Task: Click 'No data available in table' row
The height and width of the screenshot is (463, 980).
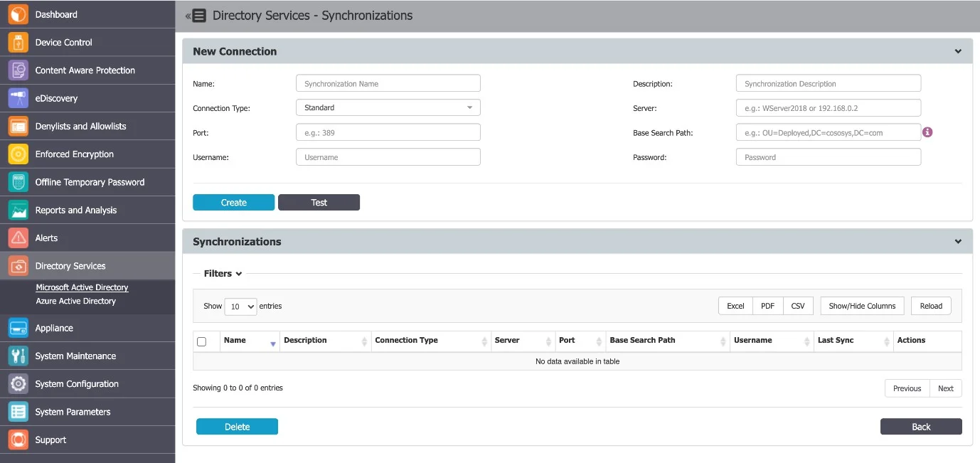Action: pos(577,361)
